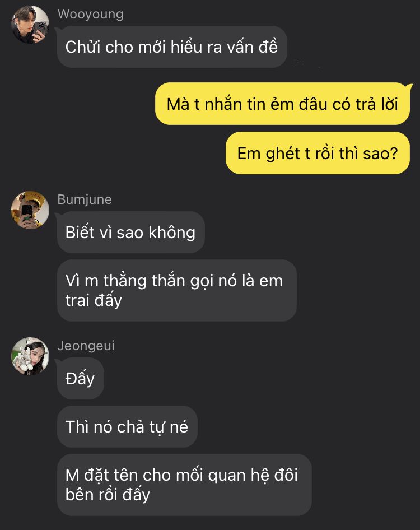Click the tail of the yellow outgoing bubble
420x530 pixels.
(x=410, y=87)
